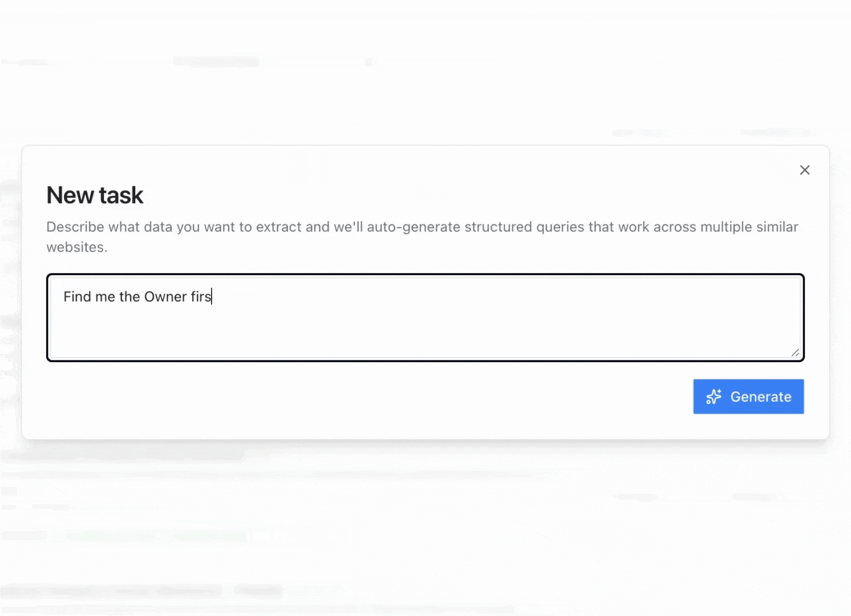This screenshot has height=616, width=851.
Task: Place cursor on the typed word "Owner"
Action: [x=165, y=297]
